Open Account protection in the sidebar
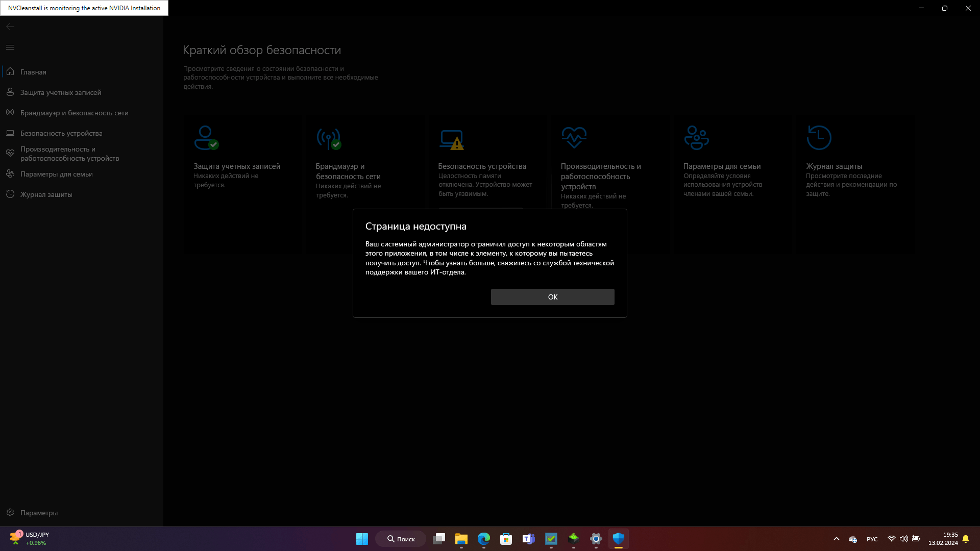The width and height of the screenshot is (980, 551). pos(60,92)
